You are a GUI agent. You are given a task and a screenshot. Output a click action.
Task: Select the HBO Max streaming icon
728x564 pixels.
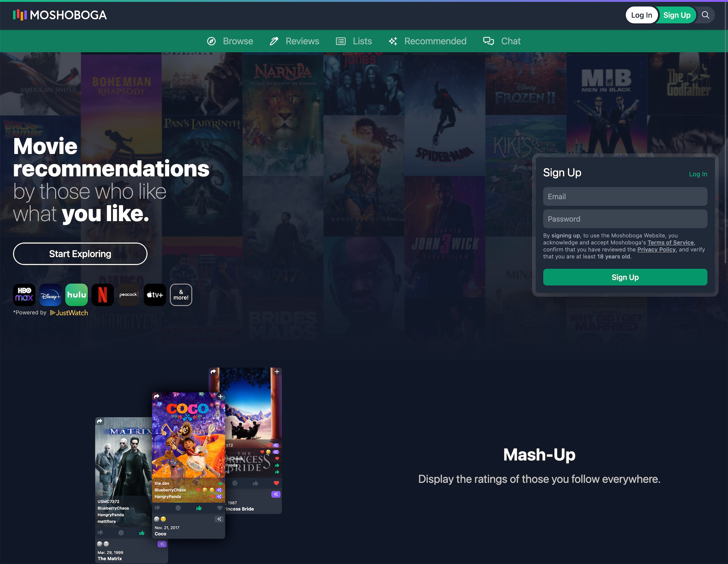pos(24,295)
